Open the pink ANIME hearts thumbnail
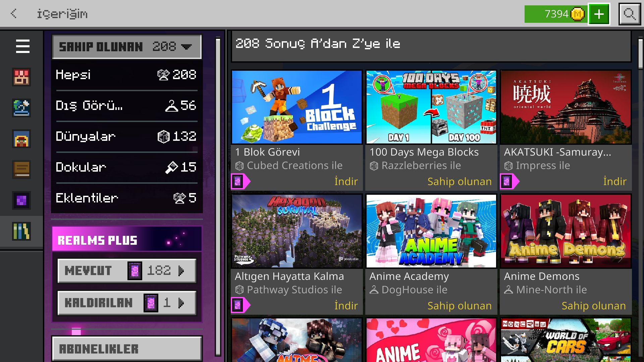 (x=431, y=340)
